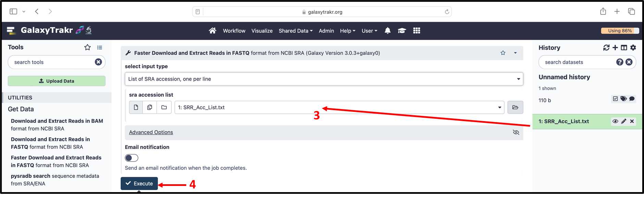Browse datasets with folder-open button

[x=515, y=107]
